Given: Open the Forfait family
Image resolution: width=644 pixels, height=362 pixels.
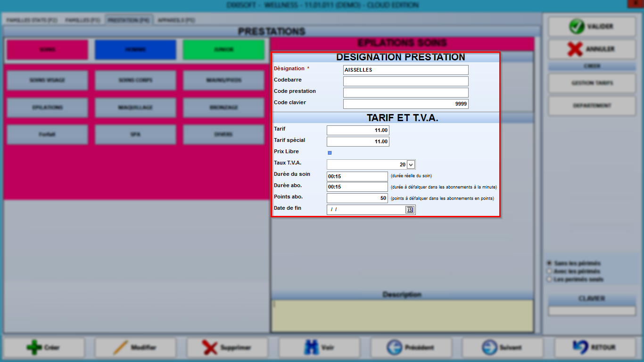Looking at the screenshot, I should pos(48,134).
